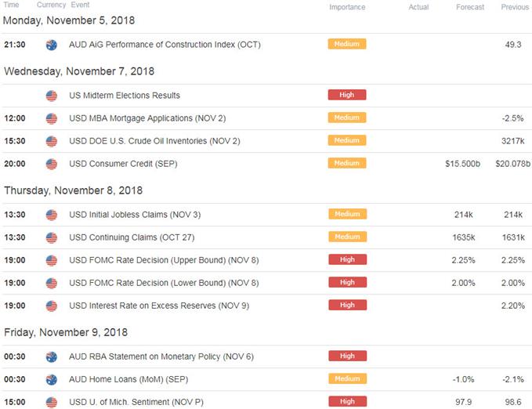Screen dimensions: 532x409
Task: Click forecast value 1635k
Action: tap(464, 237)
